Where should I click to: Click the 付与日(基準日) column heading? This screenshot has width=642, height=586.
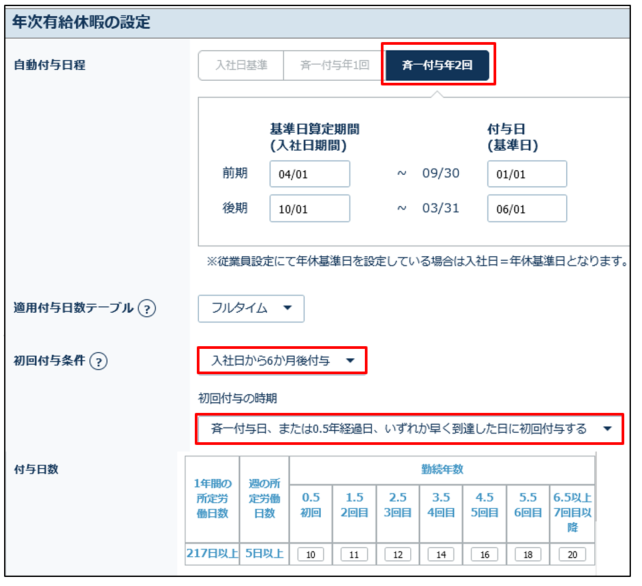pyautogui.click(x=513, y=137)
